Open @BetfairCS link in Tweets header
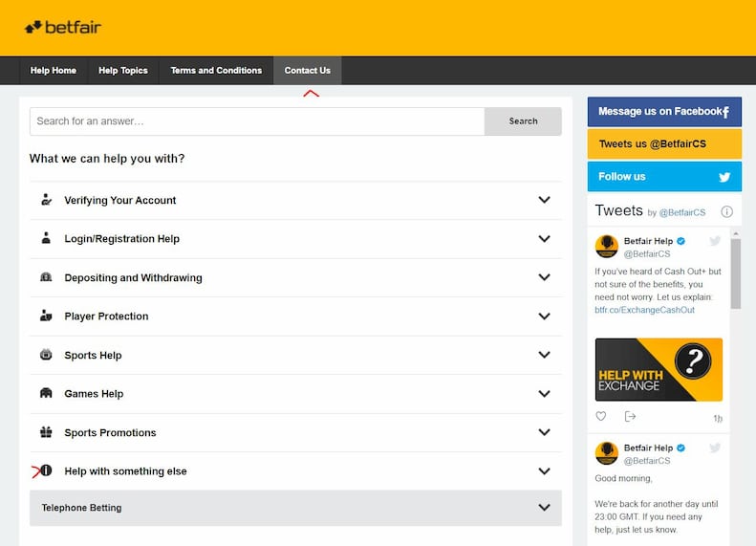Screen dimensions: 756x546 tap(681, 212)
